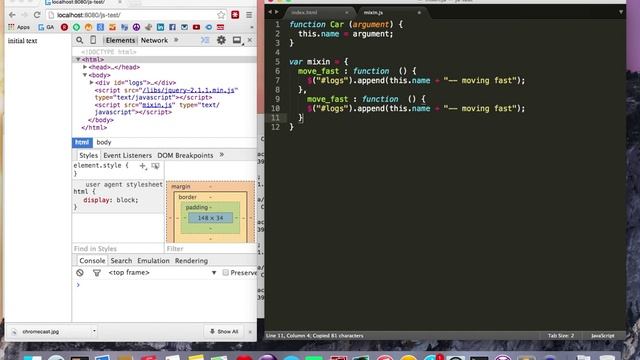The image size is (640, 360).
Task: Open the YouTube bookmark
Action: (x=196, y=27)
